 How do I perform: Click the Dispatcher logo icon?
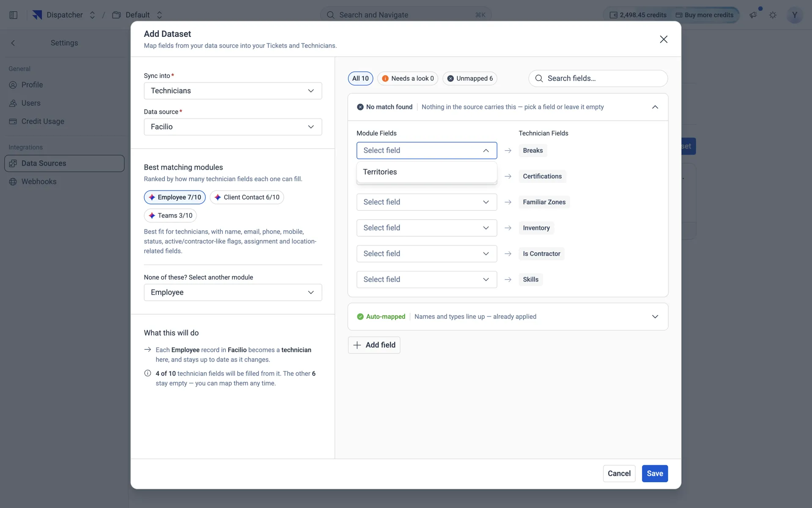[37, 15]
